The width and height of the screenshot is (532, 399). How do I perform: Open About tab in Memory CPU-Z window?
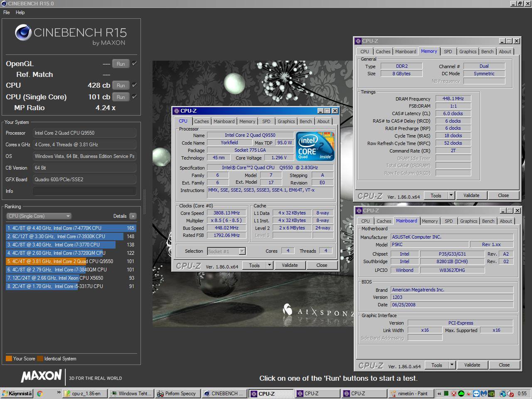tap(505, 52)
